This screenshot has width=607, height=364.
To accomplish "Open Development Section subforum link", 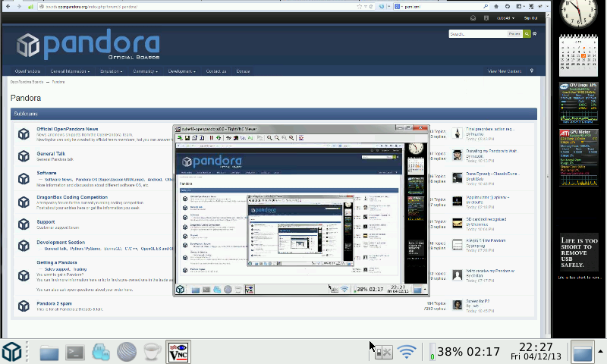I will pos(61,243).
